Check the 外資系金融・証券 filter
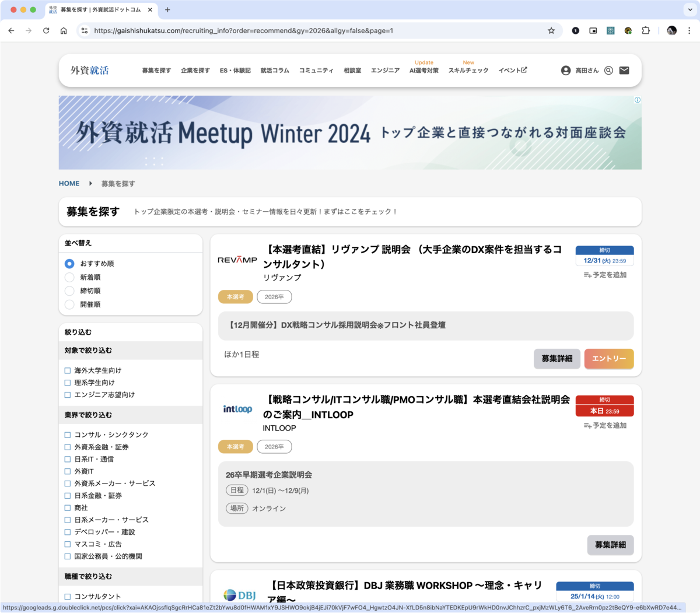This screenshot has height=613, width=700. [x=68, y=447]
